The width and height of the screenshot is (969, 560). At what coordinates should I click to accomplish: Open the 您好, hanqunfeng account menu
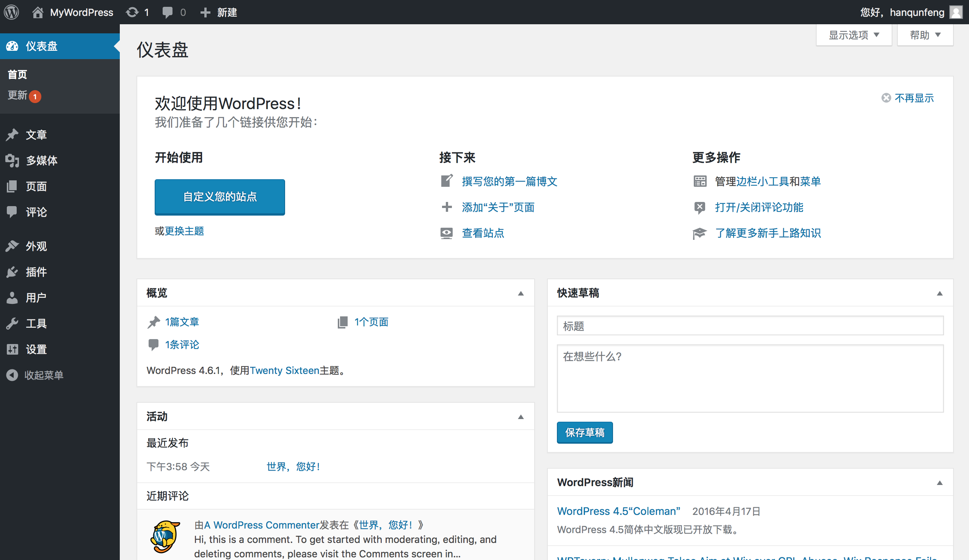coord(911,12)
